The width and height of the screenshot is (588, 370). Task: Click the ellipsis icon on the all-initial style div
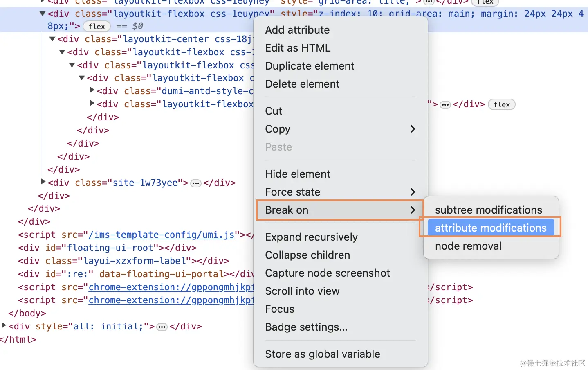point(162,327)
